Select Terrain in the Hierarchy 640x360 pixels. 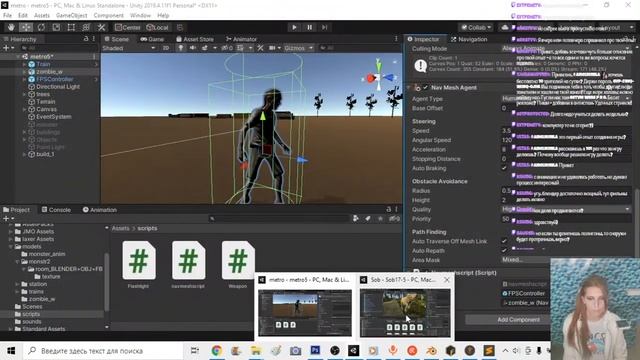(x=45, y=102)
